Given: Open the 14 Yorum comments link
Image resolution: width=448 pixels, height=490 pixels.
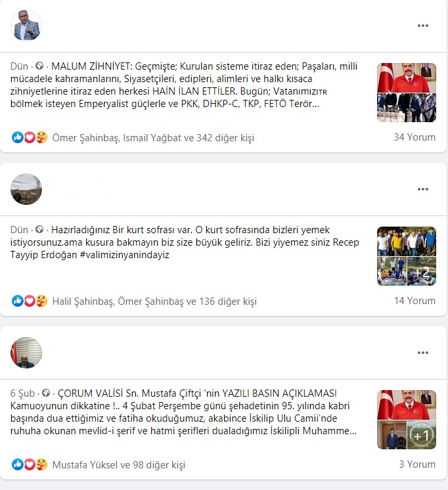Looking at the screenshot, I should click(x=414, y=301).
